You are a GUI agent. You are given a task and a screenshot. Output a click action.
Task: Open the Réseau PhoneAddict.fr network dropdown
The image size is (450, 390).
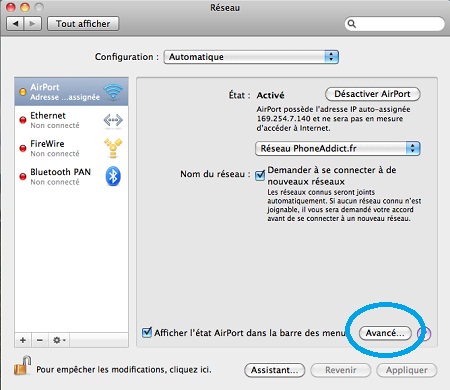[338, 148]
